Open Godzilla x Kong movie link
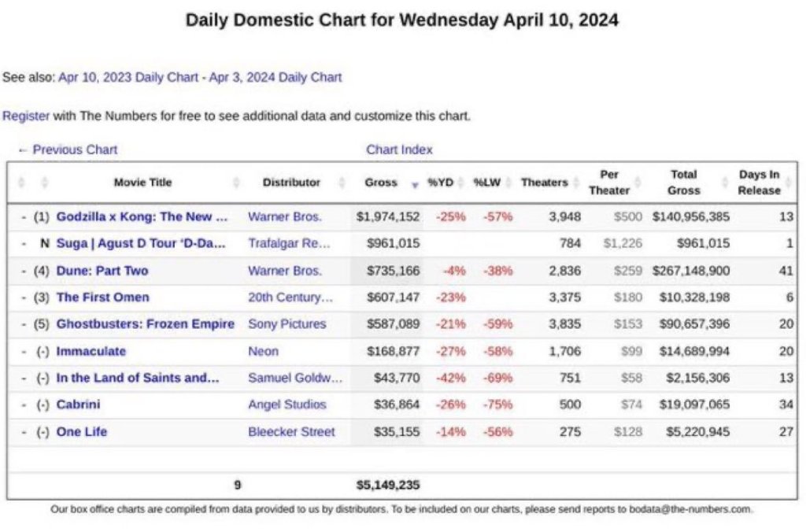The image size is (806, 532). [142, 216]
